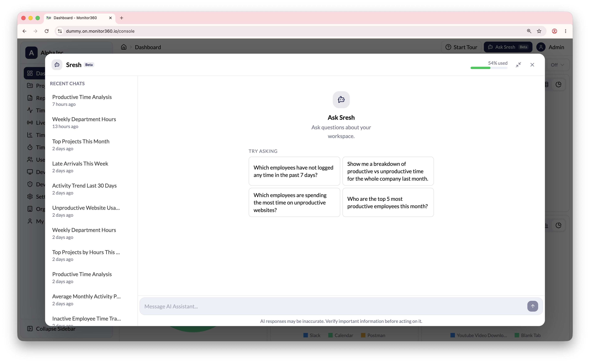Click the shield icon in sidebar
The image size is (590, 364).
pos(30,184)
